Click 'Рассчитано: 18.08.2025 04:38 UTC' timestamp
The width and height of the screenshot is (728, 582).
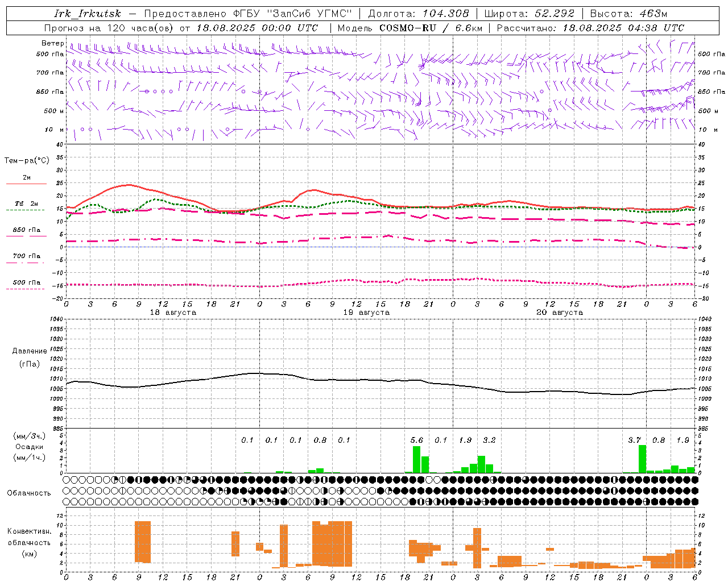click(590, 28)
